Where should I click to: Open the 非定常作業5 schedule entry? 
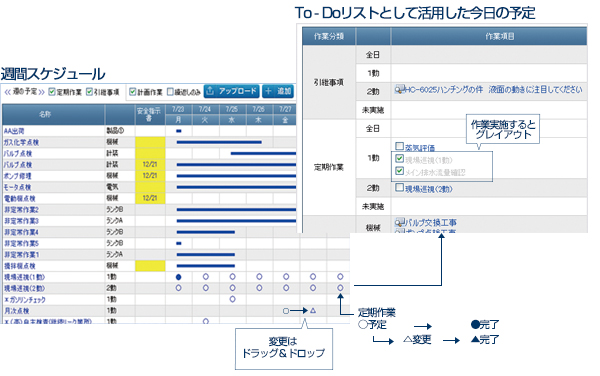pyautogui.click(x=21, y=243)
